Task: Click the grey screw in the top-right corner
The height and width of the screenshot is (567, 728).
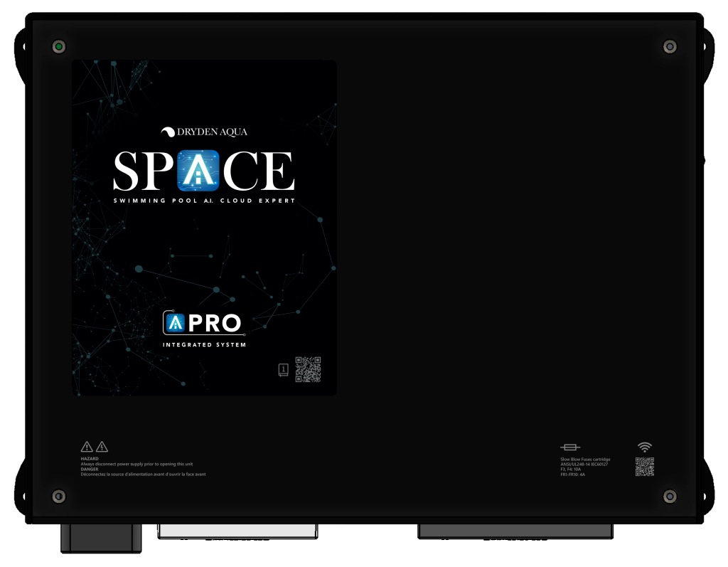Action: click(x=670, y=46)
